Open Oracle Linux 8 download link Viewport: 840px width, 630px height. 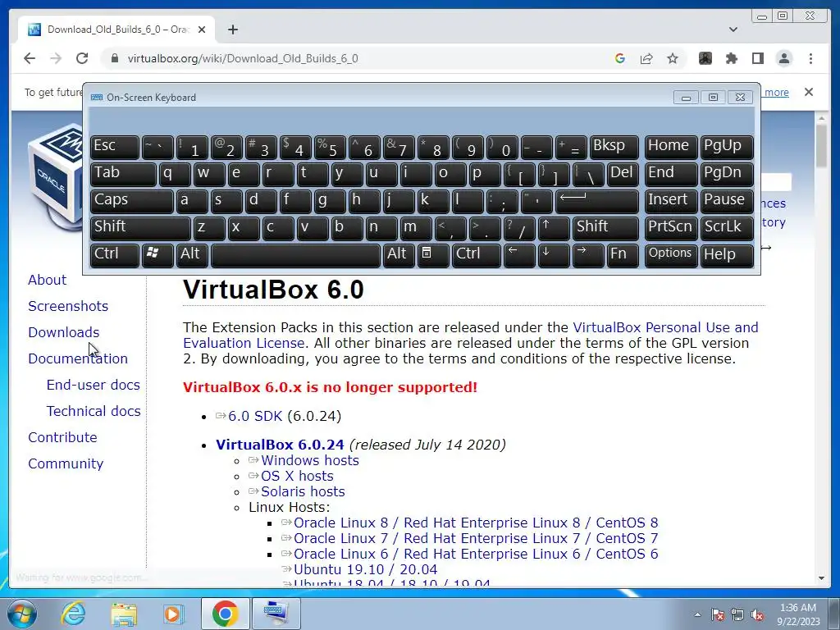point(476,523)
